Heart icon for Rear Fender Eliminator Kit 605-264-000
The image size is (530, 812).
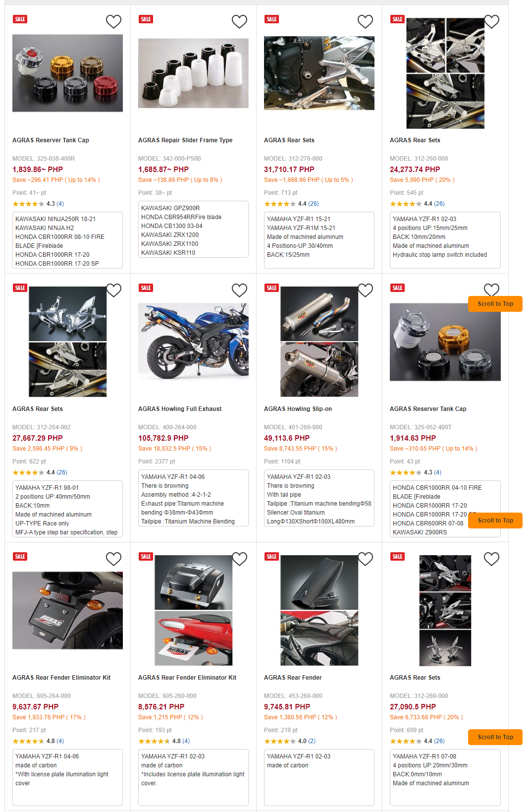click(114, 559)
